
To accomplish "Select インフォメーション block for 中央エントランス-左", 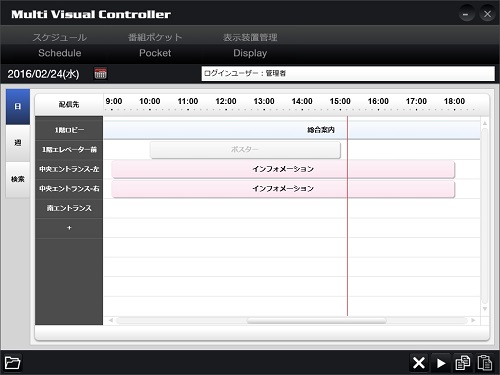I will (x=283, y=169).
